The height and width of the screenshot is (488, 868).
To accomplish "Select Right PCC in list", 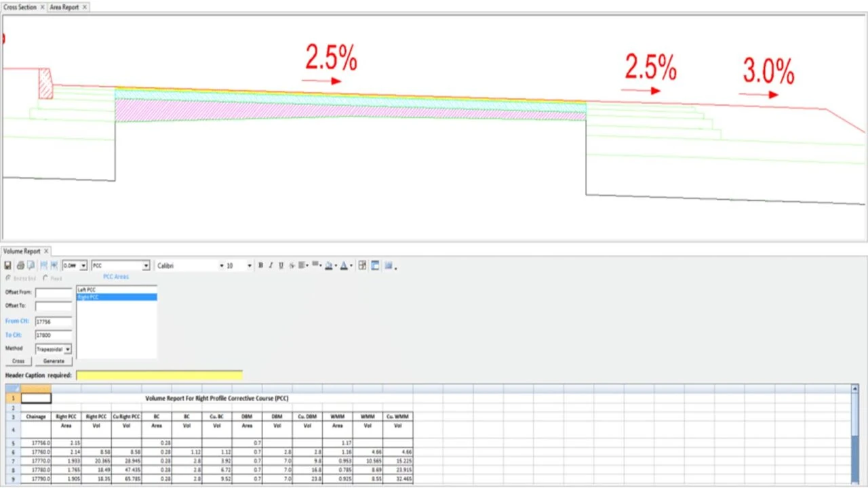I will [x=117, y=297].
